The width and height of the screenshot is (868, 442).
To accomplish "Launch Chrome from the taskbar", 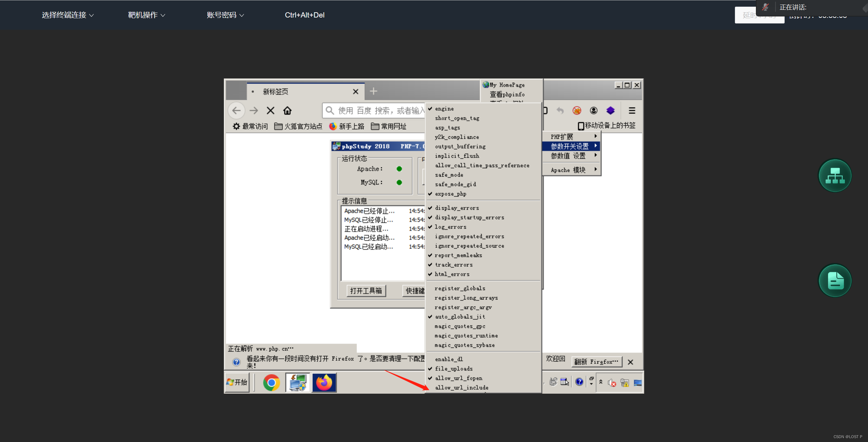I will pyautogui.click(x=271, y=382).
